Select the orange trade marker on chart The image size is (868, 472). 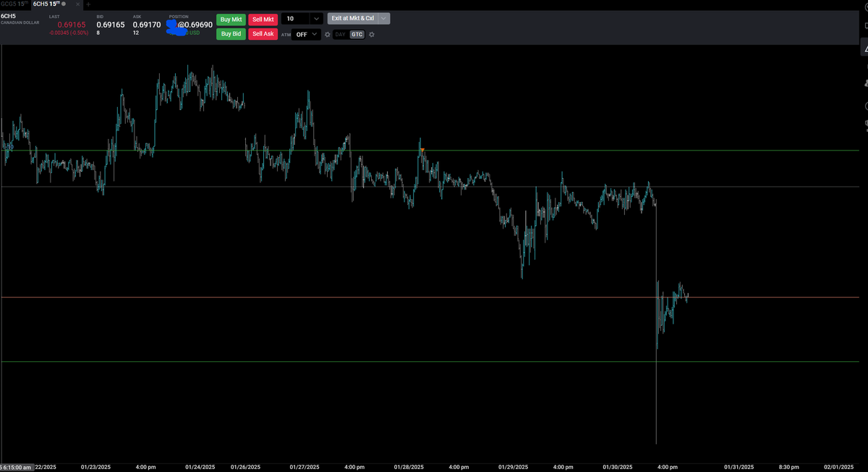[422, 151]
